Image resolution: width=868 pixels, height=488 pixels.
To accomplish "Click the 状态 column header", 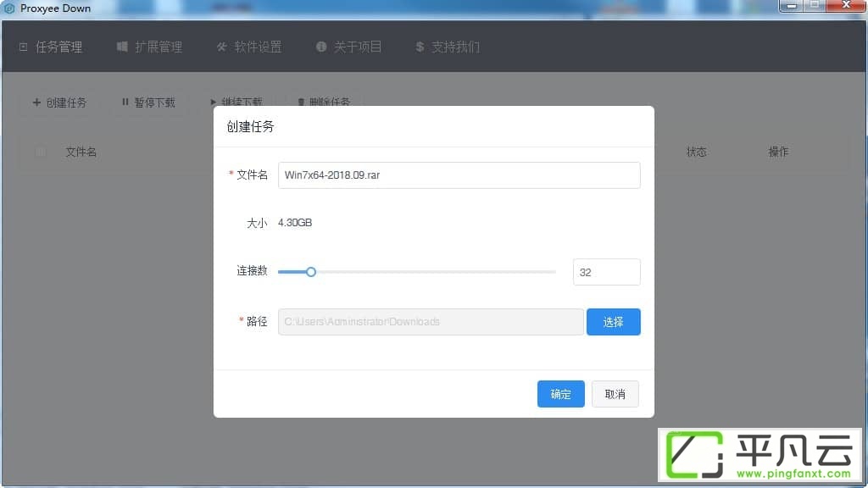I will 697,152.
